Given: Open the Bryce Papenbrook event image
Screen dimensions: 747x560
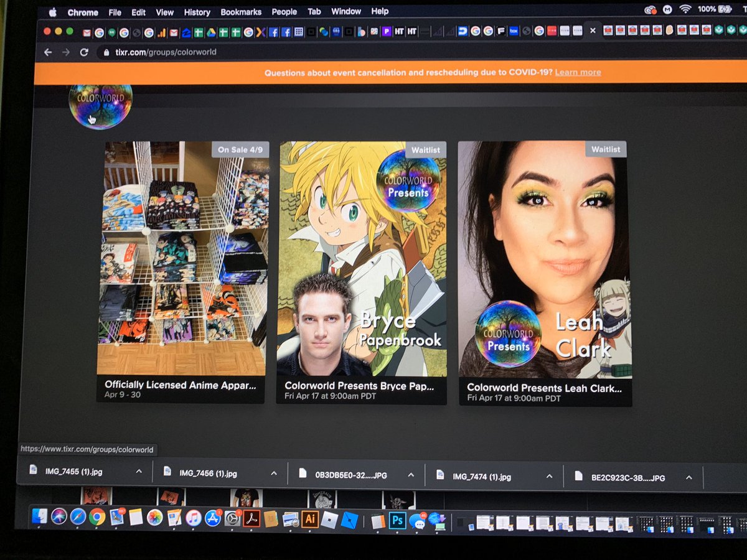Looking at the screenshot, I should tap(363, 259).
